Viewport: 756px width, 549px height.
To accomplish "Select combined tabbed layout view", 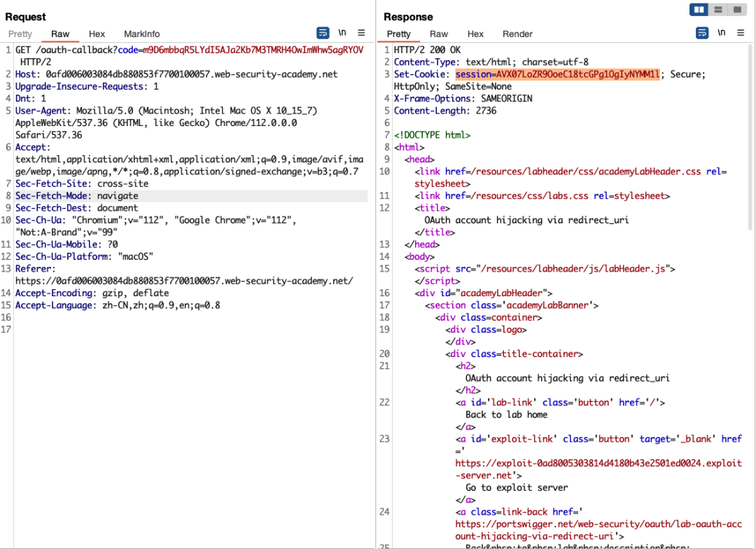I will [737, 9].
